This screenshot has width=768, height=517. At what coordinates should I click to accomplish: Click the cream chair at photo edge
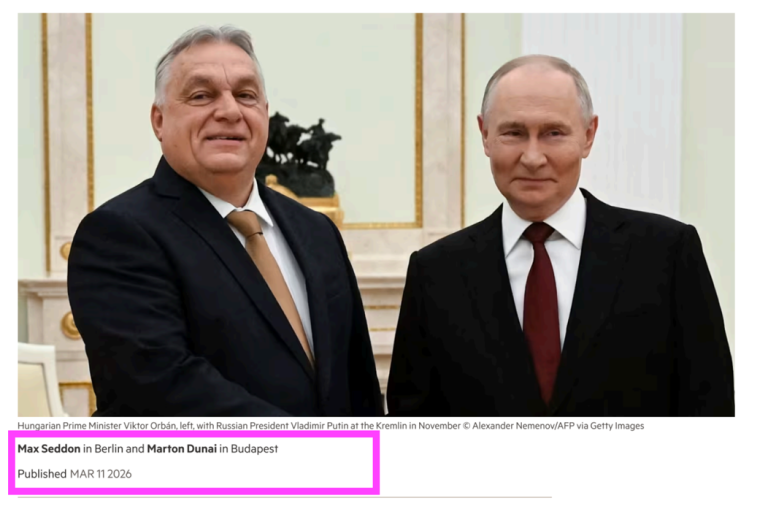39,379
